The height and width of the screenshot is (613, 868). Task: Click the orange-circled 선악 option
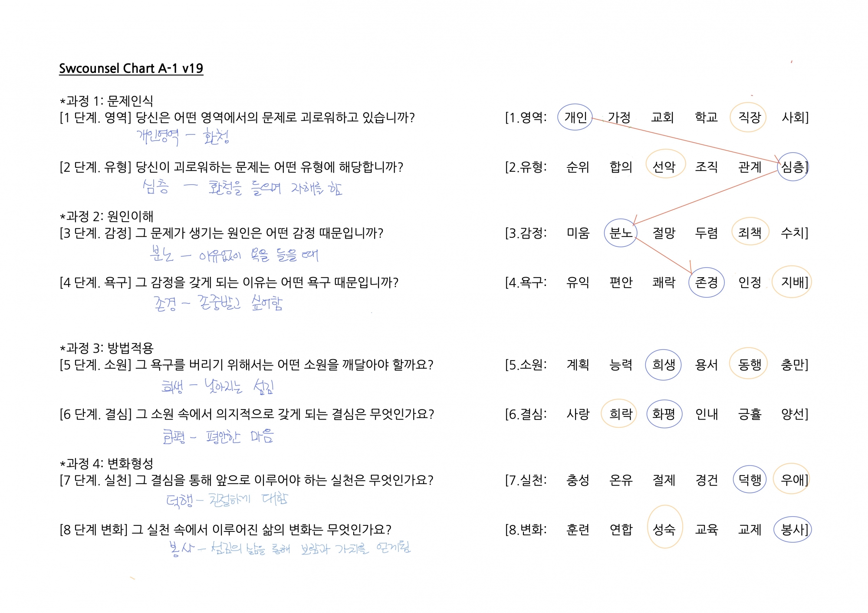tap(664, 167)
